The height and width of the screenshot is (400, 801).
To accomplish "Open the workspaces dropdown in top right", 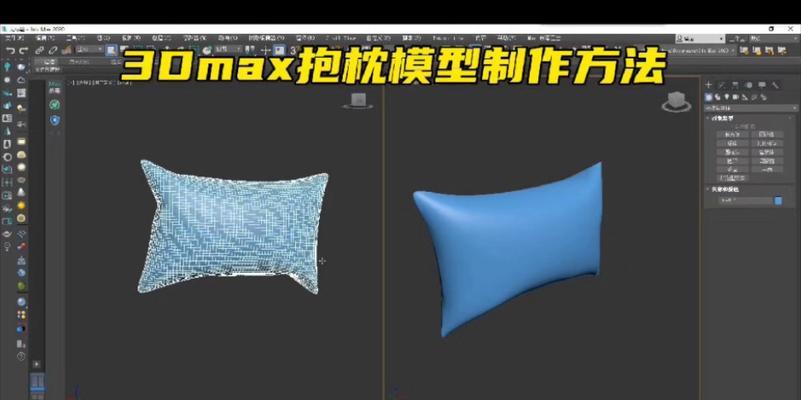I will point(772,39).
